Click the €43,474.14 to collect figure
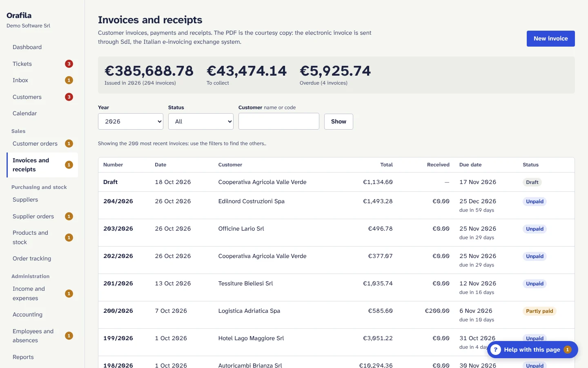The image size is (588, 368). [x=247, y=71]
